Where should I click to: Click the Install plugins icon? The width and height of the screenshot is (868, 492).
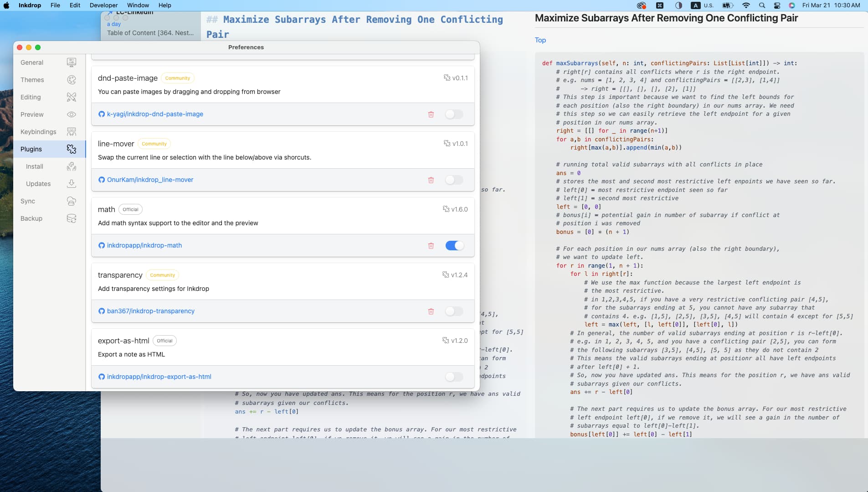point(72,166)
